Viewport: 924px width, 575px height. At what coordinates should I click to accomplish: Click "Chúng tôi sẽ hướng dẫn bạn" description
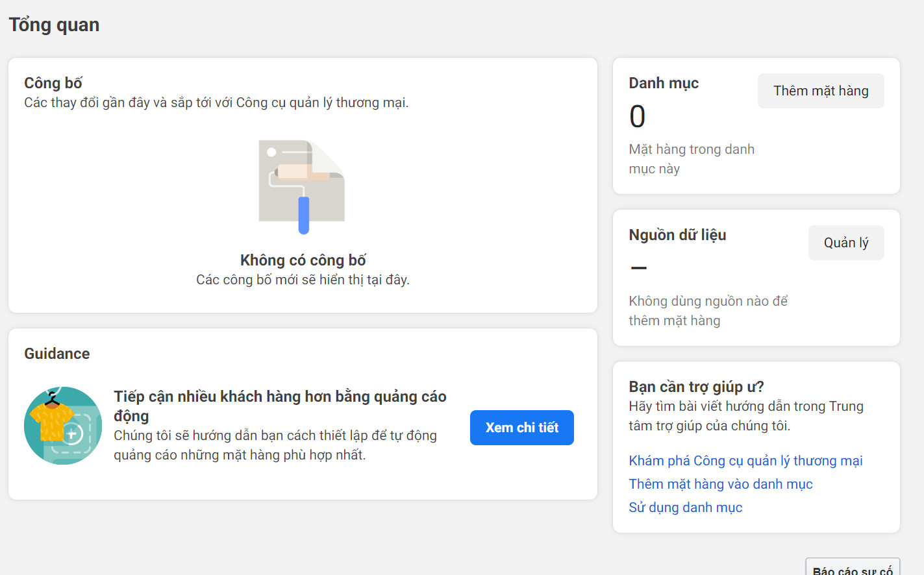(x=275, y=445)
